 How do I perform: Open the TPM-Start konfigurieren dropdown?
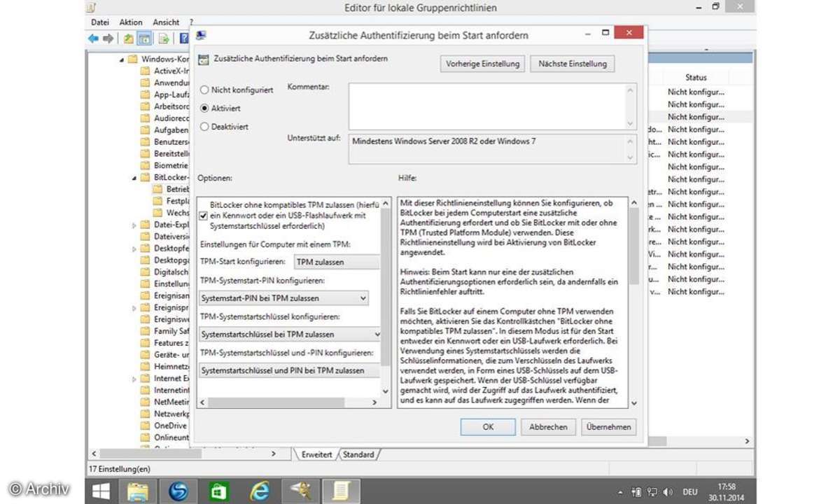coord(337,262)
